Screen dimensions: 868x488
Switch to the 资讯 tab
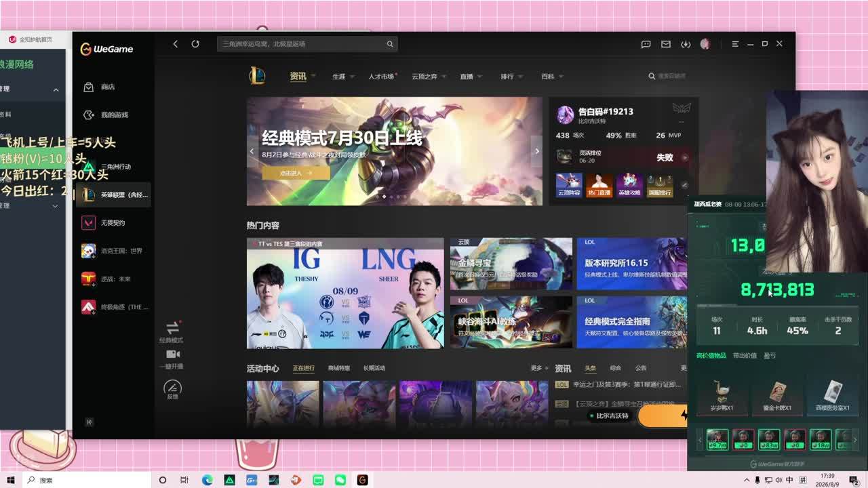pyautogui.click(x=298, y=77)
